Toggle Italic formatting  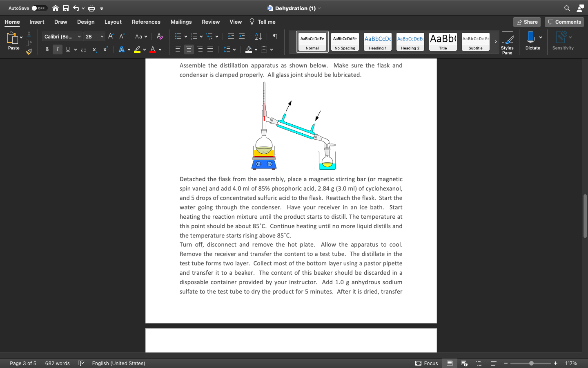58,49
